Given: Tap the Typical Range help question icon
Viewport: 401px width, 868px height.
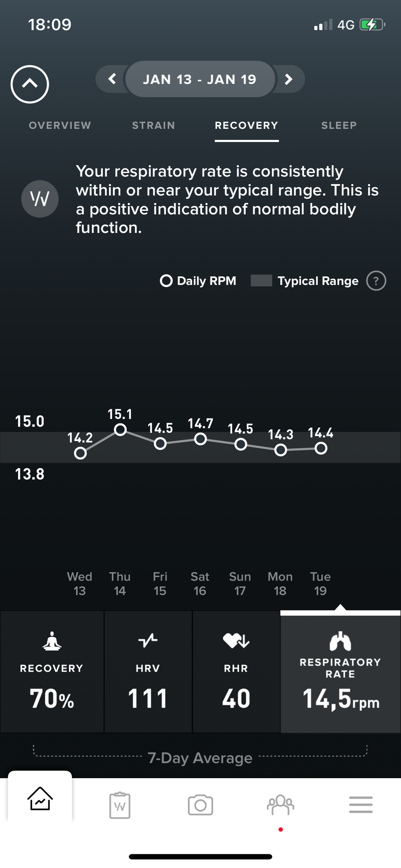Looking at the screenshot, I should pos(376,281).
